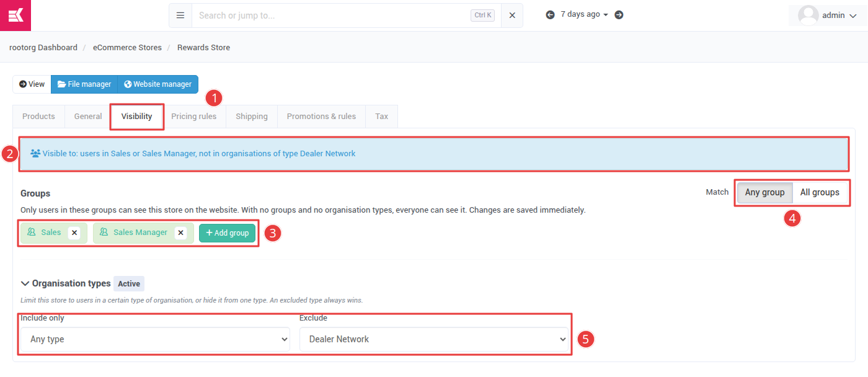
Task: Click the Groups section heading
Action: (35, 193)
